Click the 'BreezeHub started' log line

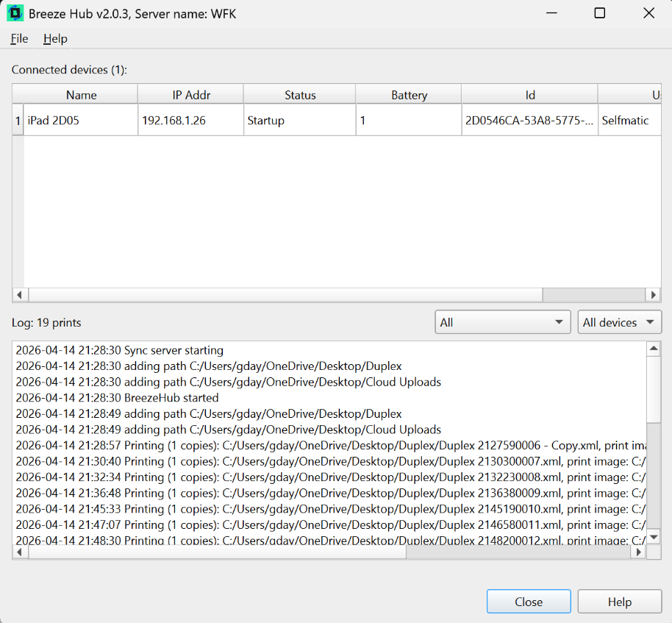click(117, 398)
